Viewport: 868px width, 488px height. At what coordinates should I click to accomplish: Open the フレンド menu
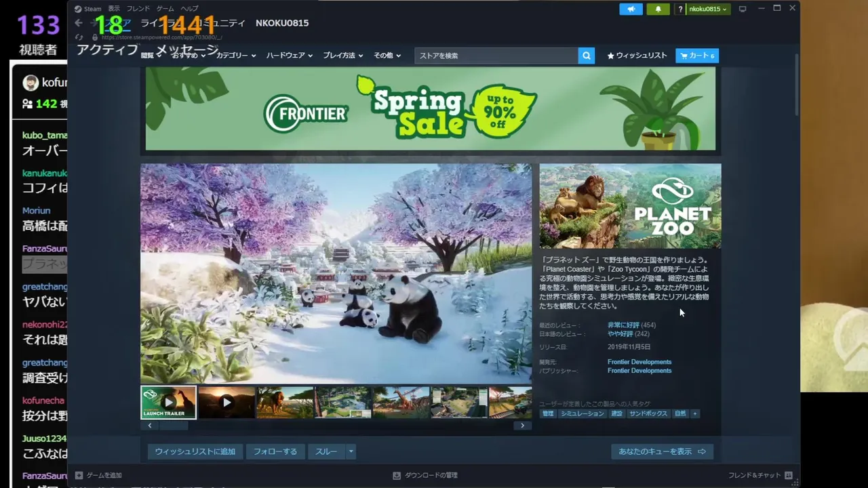tap(138, 9)
